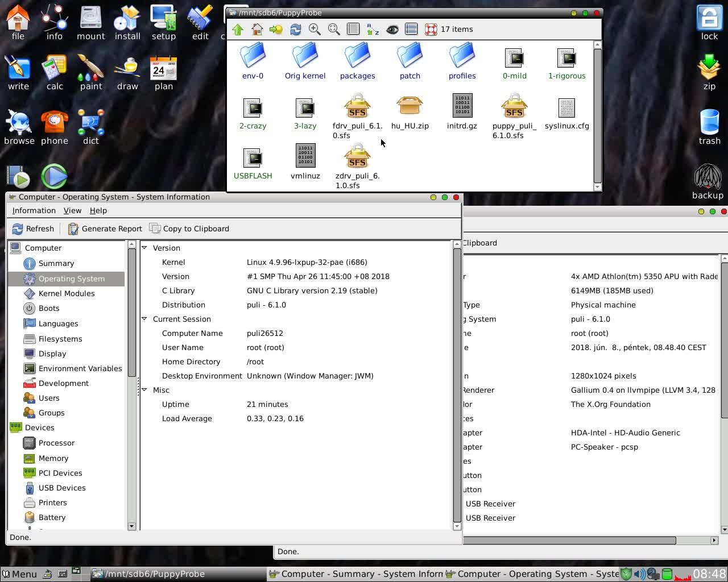Open the calc desktop icon
This screenshot has width=728, height=582.
click(55, 72)
